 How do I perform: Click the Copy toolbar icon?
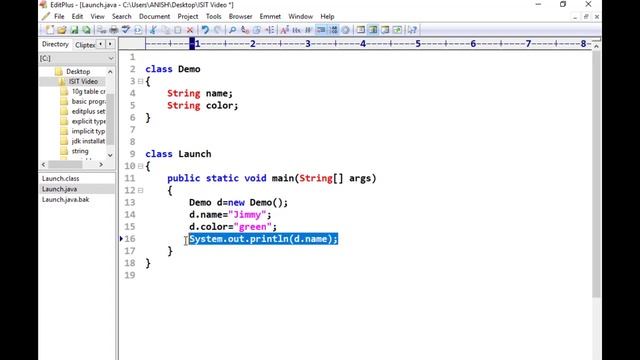point(166,30)
